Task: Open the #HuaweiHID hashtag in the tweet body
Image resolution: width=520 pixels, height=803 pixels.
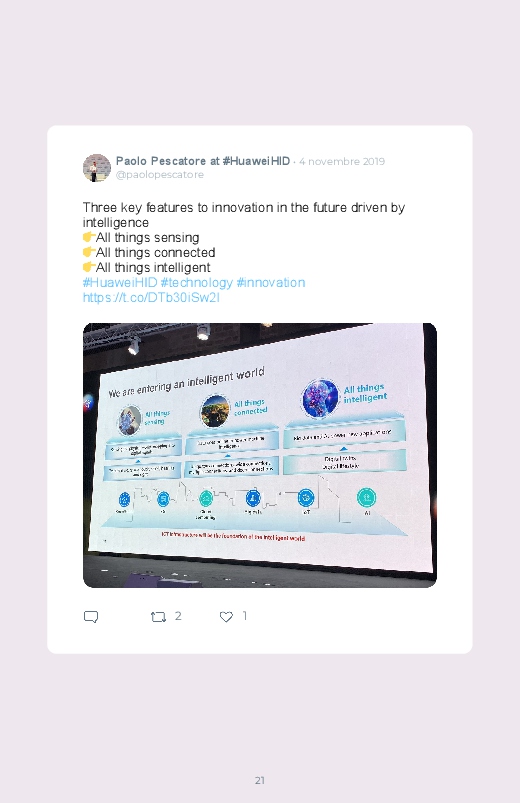Action: tap(120, 283)
